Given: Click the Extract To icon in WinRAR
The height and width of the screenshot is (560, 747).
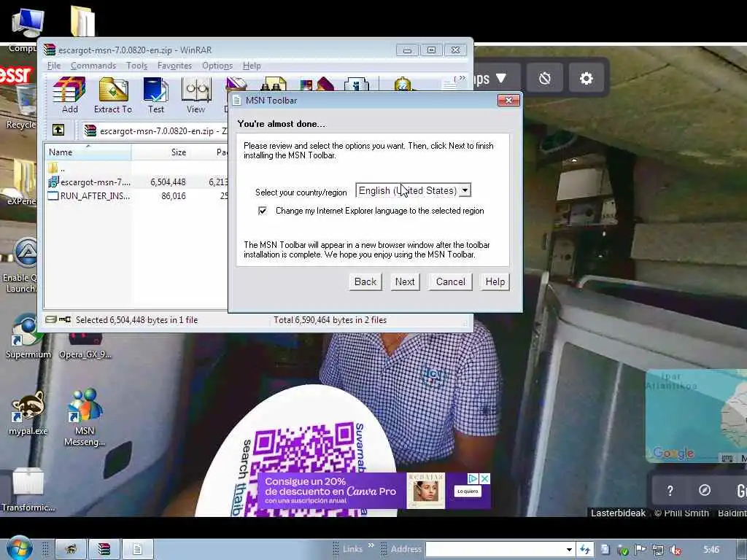Looking at the screenshot, I should [113, 96].
